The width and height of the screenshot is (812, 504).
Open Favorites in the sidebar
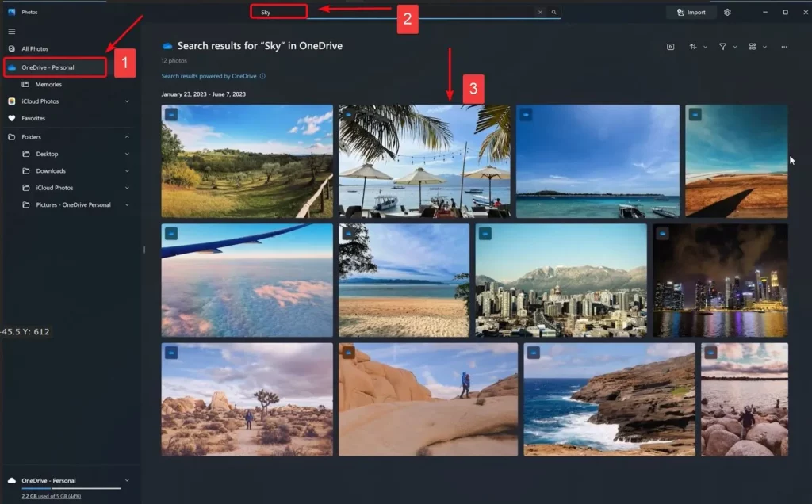(33, 119)
